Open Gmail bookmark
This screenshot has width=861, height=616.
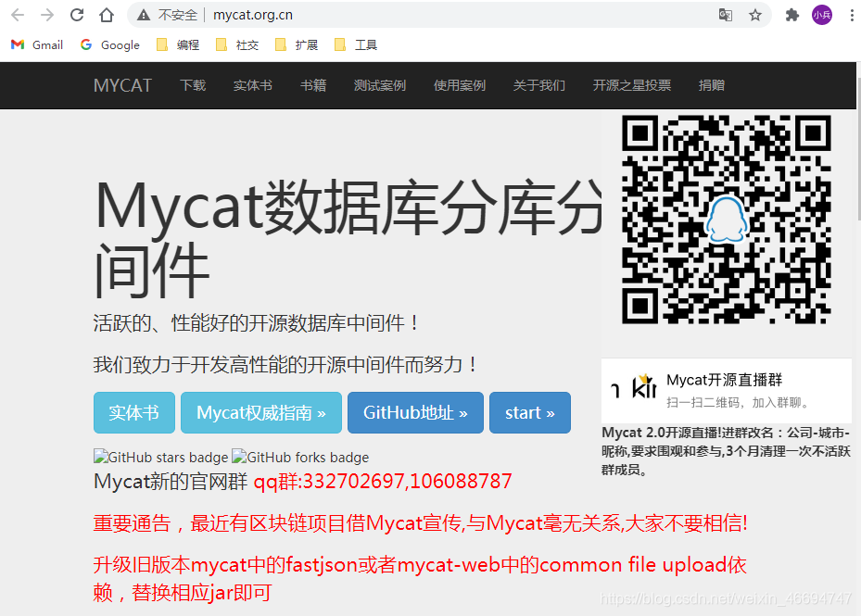[x=37, y=45]
